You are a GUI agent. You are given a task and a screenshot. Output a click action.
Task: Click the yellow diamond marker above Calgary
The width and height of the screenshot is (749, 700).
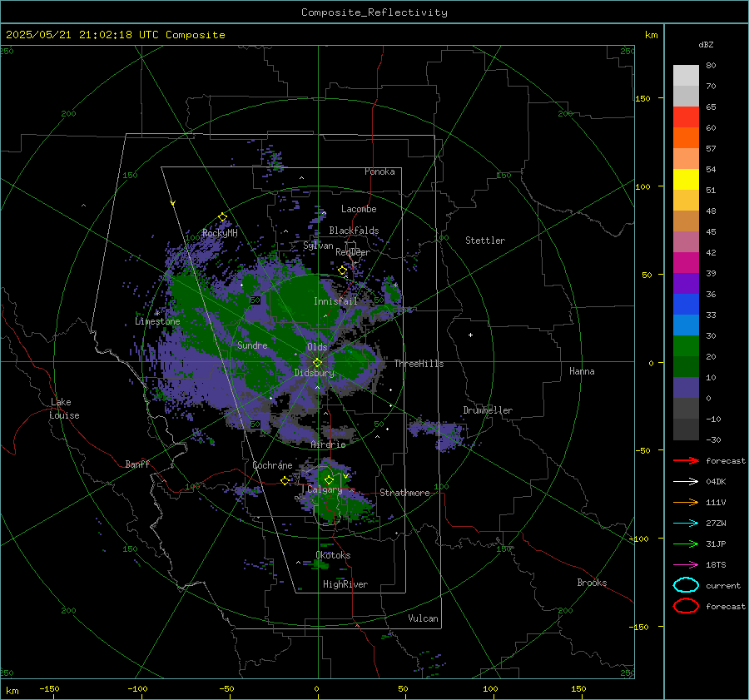pos(329,479)
